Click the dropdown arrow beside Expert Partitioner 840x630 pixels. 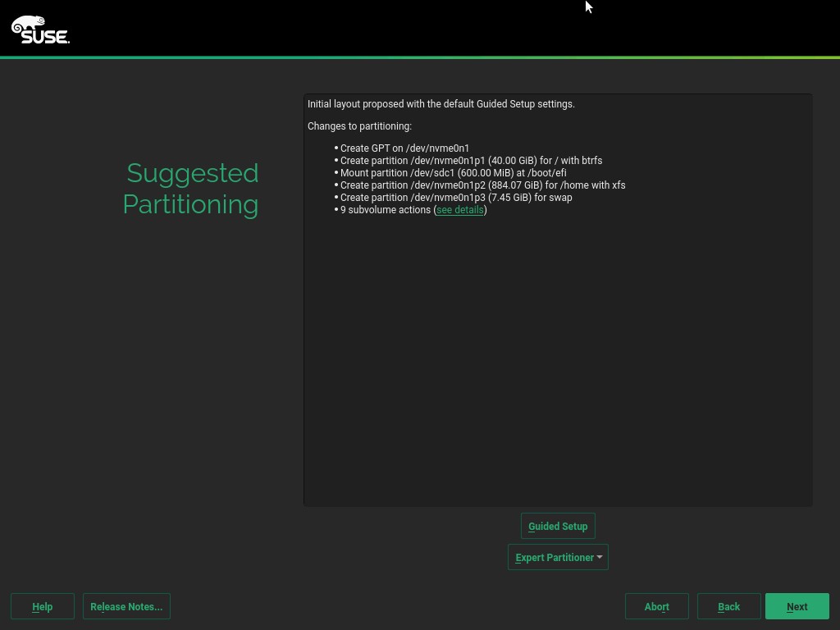(600, 557)
